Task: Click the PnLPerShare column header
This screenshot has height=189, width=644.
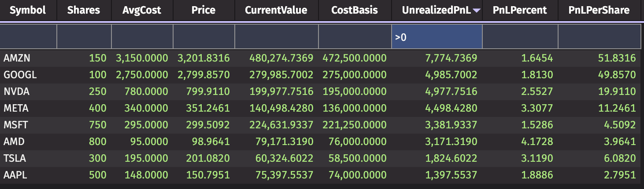Action: click(x=599, y=10)
